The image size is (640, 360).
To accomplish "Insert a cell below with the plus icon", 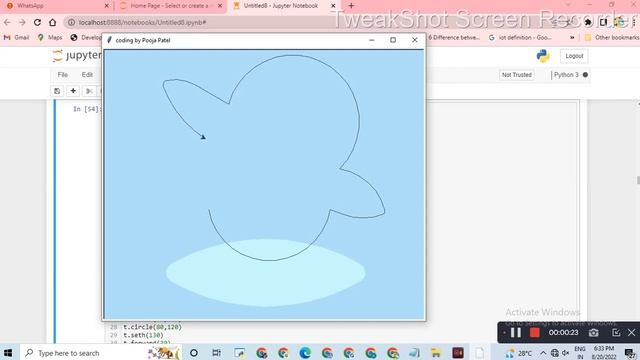I will (x=73, y=91).
